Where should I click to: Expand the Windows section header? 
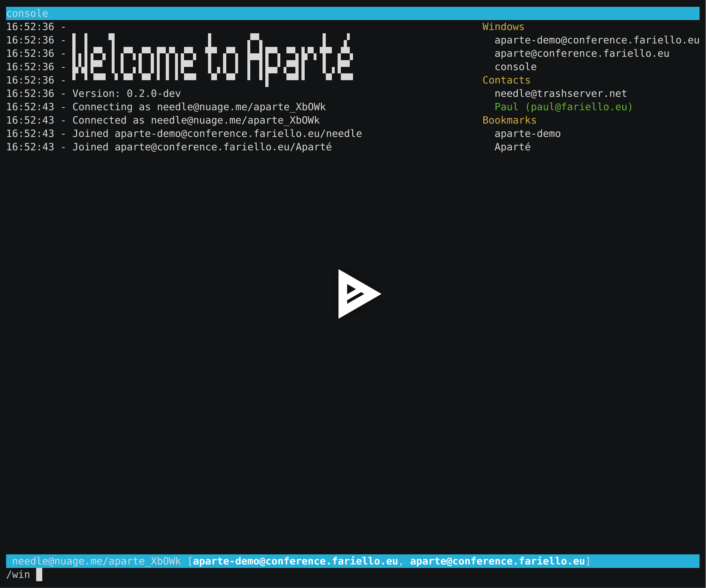click(x=503, y=26)
